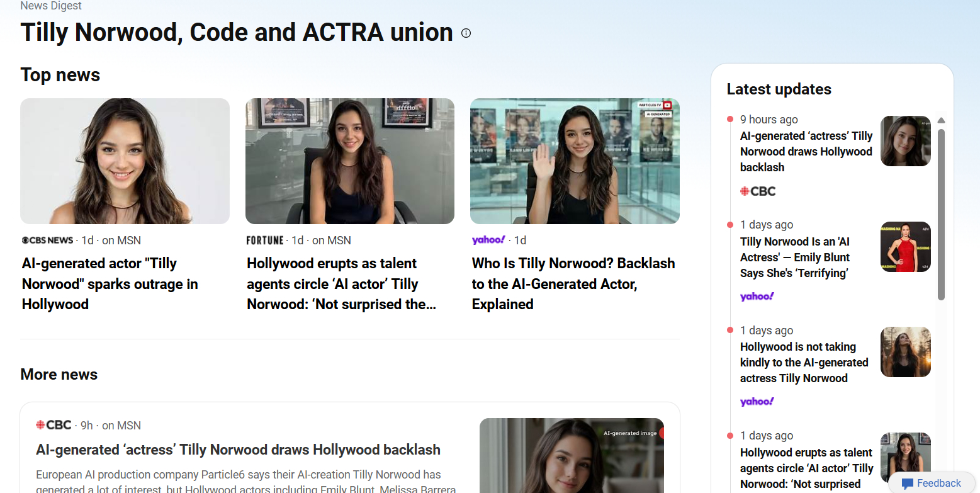This screenshot has height=493, width=980.
Task: Click the Fortune logo under second story
Action: point(265,241)
